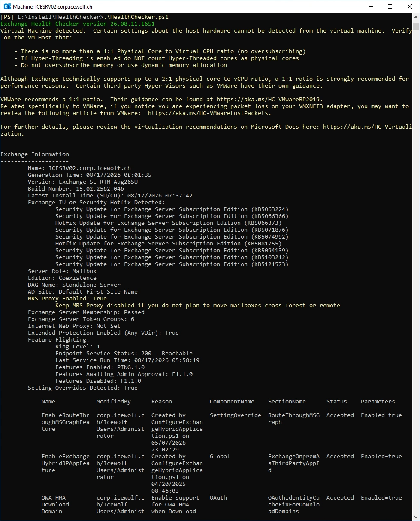Screen dimensions: 420x521
Task: Click the vertical scrollbar thumb
Action: tap(416, 26)
